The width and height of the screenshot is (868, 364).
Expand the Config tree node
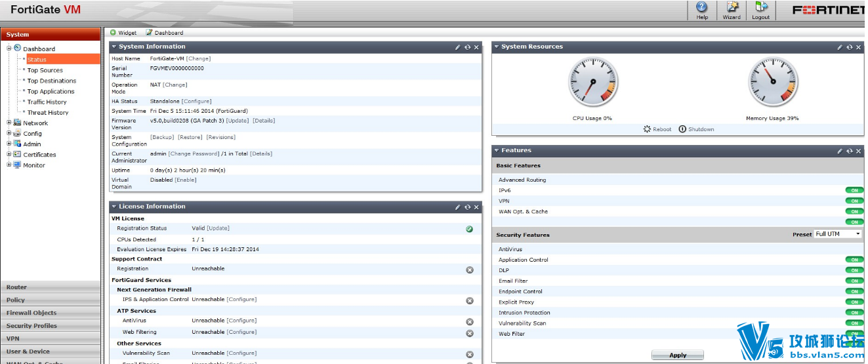coord(9,133)
